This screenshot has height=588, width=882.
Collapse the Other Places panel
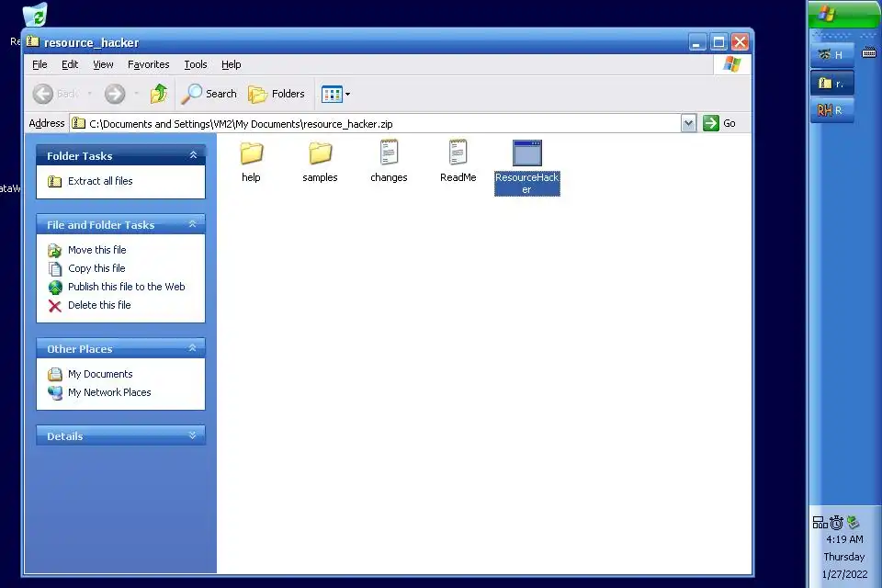click(x=193, y=348)
